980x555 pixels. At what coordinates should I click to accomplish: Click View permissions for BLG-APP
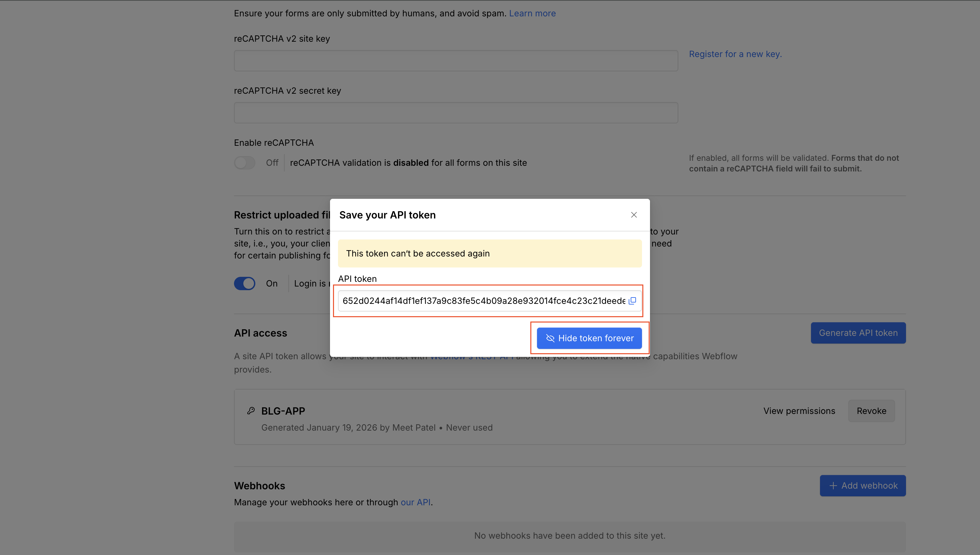click(799, 411)
